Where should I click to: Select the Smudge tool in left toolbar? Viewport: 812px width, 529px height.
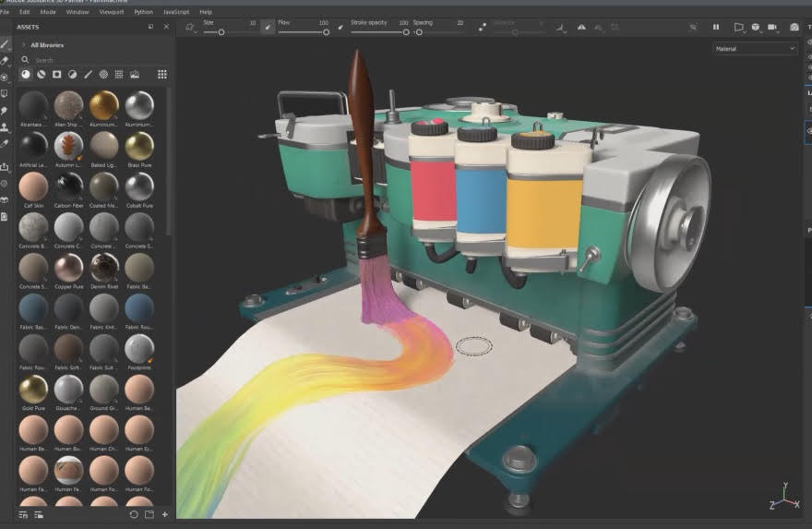(5, 111)
